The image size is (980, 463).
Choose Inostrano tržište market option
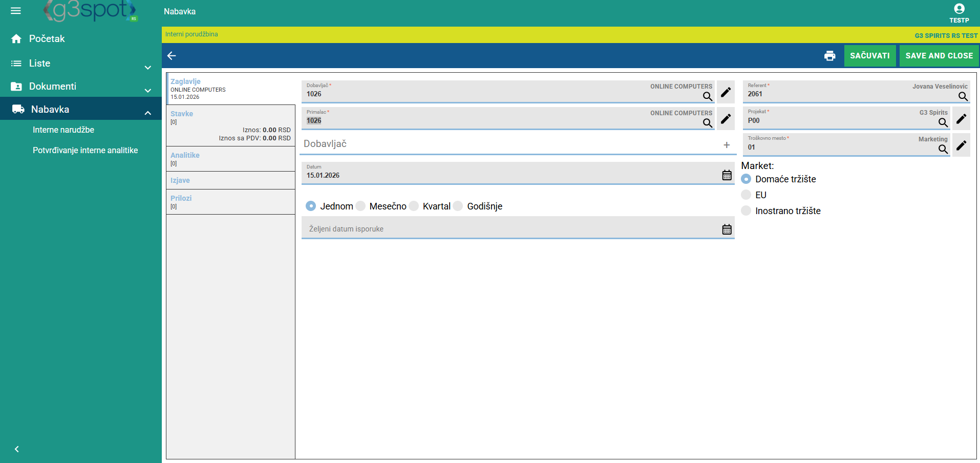(x=747, y=211)
